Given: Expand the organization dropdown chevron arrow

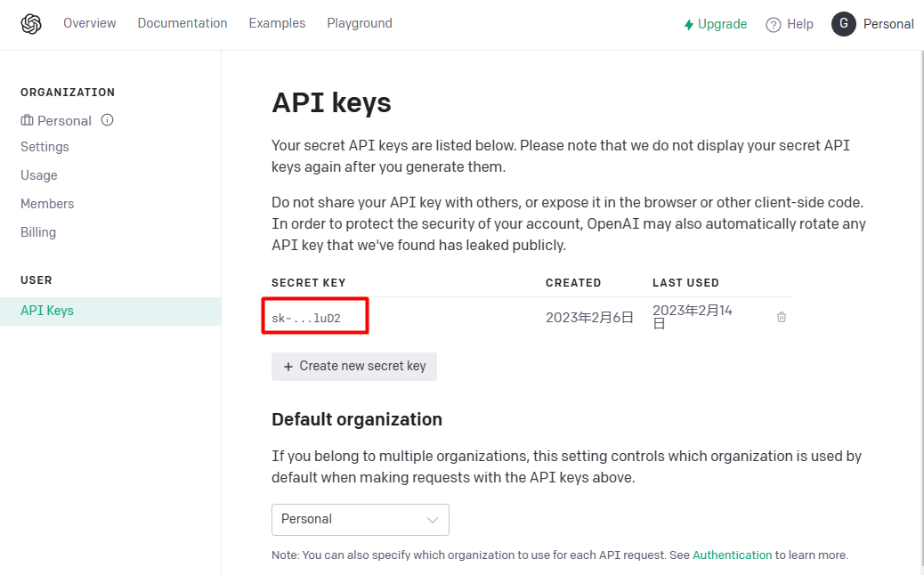Looking at the screenshot, I should pyautogui.click(x=433, y=520).
